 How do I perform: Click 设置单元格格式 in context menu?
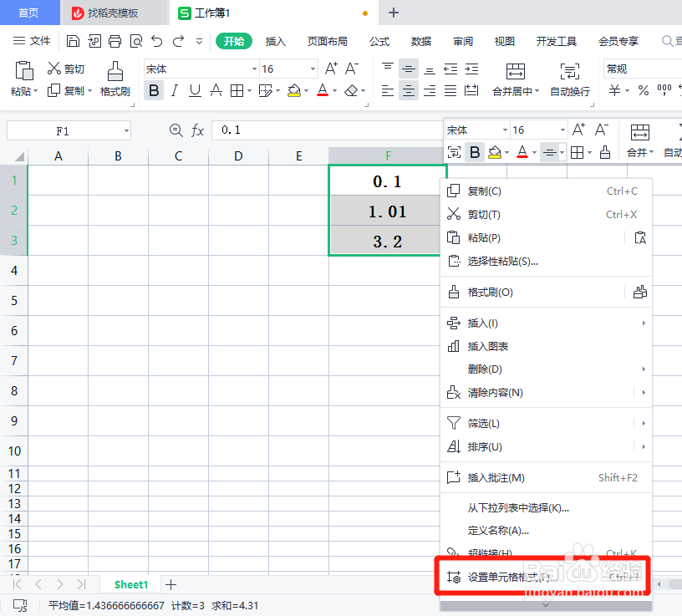pyautogui.click(x=546, y=578)
